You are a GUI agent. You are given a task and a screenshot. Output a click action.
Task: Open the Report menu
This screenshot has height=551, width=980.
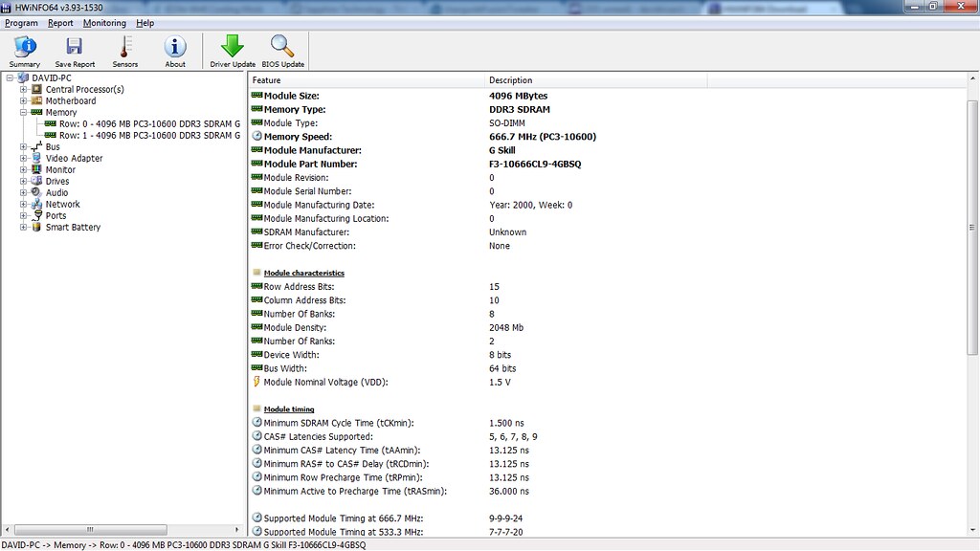pyautogui.click(x=60, y=23)
